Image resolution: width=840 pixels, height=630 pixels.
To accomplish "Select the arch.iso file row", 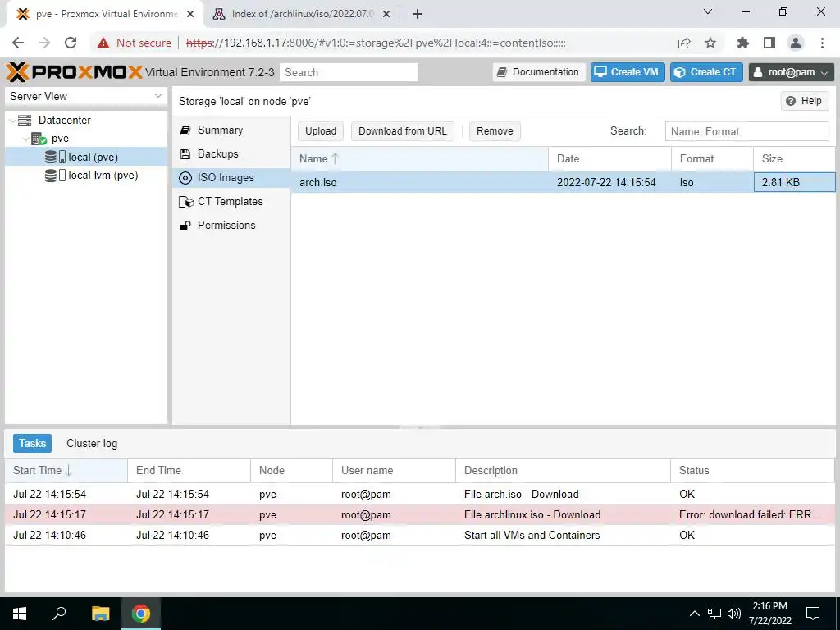I will click(x=563, y=182).
